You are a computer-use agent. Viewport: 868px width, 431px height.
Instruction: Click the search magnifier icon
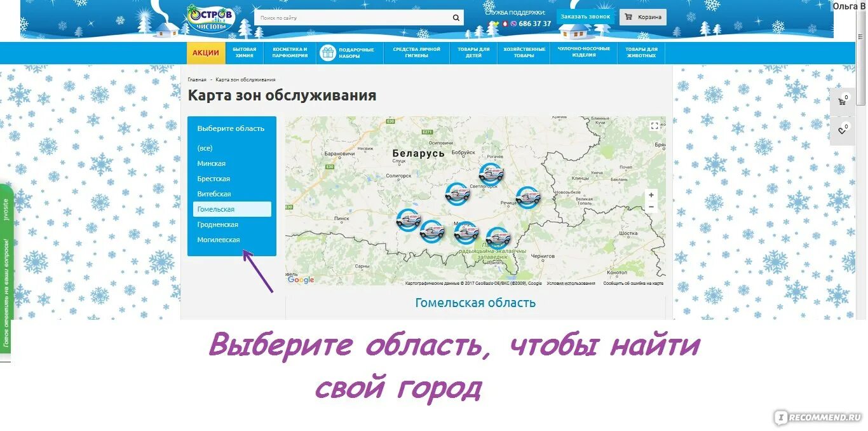pos(456,18)
